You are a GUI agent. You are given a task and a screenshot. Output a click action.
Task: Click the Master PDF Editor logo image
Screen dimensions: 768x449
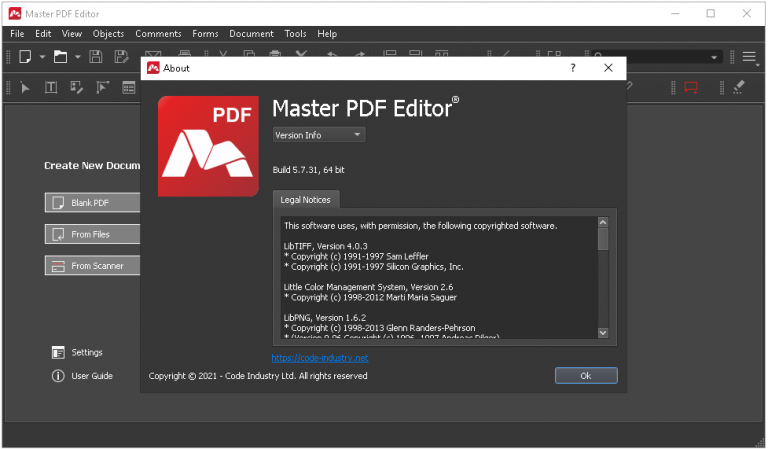click(208, 146)
